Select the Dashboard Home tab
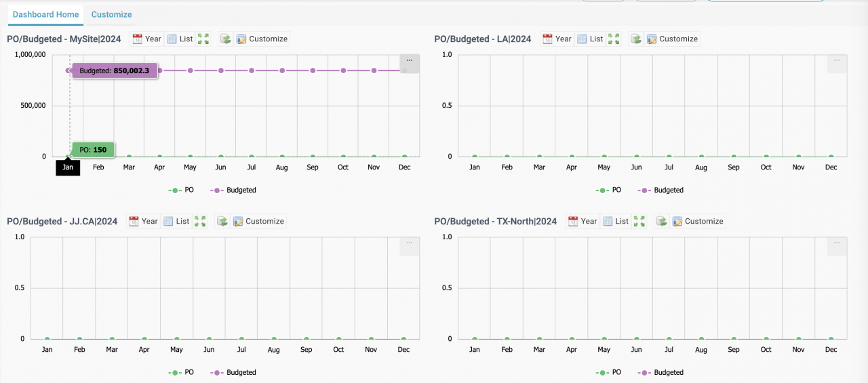 click(46, 14)
